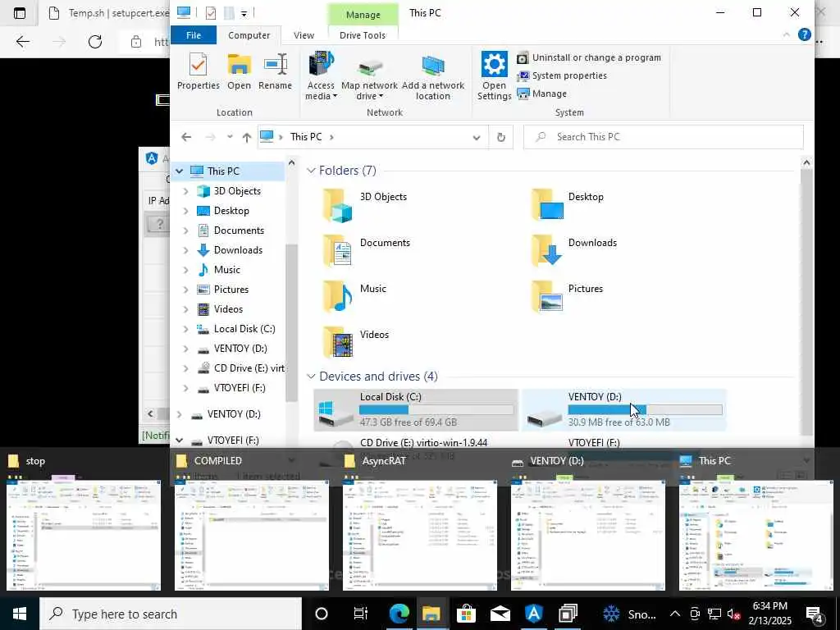Click the Search This PC field
The image size is (840, 630).
(663, 137)
